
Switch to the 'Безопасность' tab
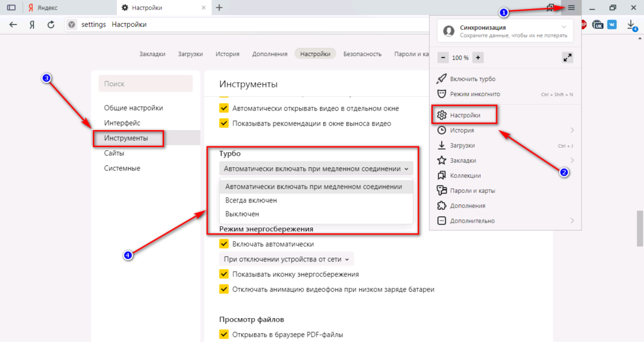point(362,54)
